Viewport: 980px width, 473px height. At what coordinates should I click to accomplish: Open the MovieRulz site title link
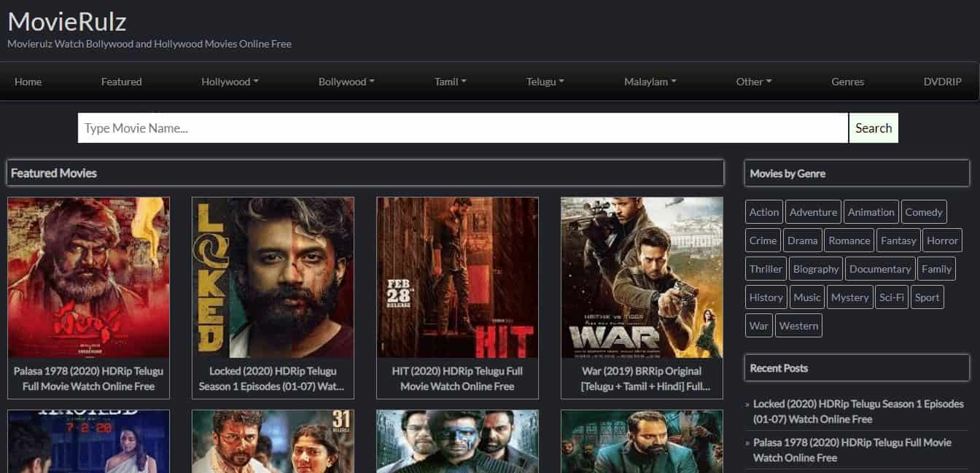point(67,21)
